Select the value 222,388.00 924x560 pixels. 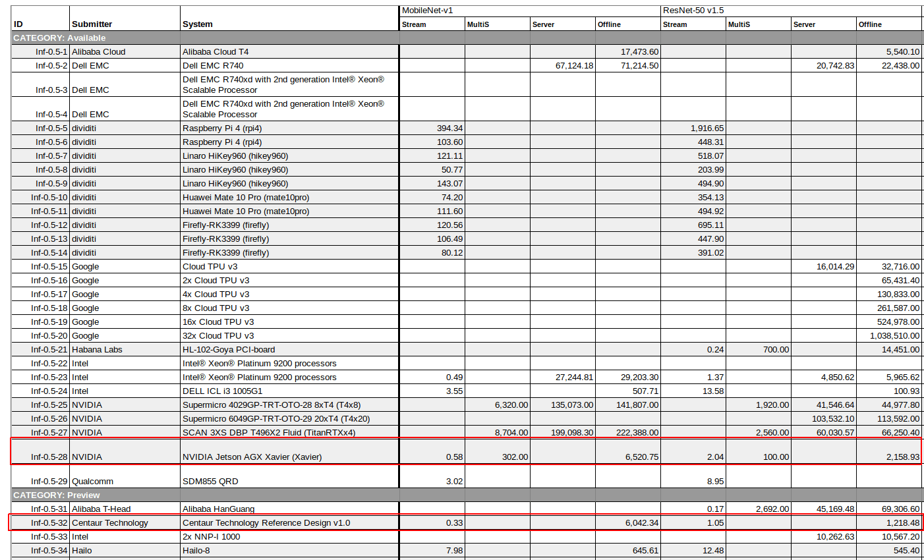click(637, 433)
